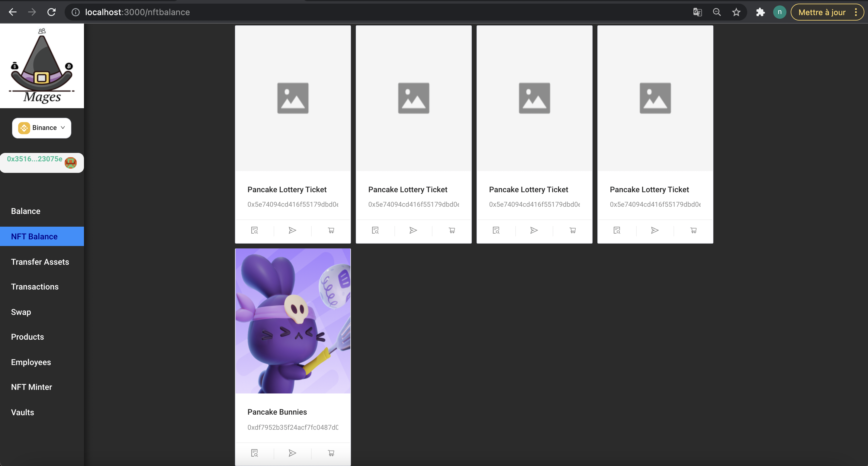
Task: Open the browser extensions puzzle icon
Action: pyautogui.click(x=760, y=12)
